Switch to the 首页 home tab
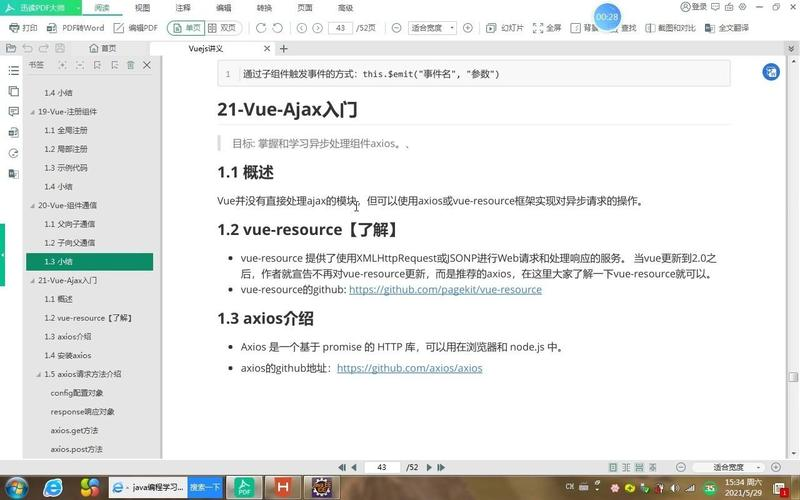 (x=103, y=48)
